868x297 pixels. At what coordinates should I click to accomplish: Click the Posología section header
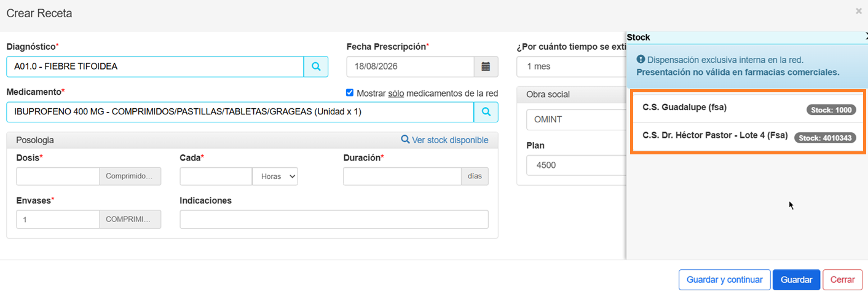[252, 140]
